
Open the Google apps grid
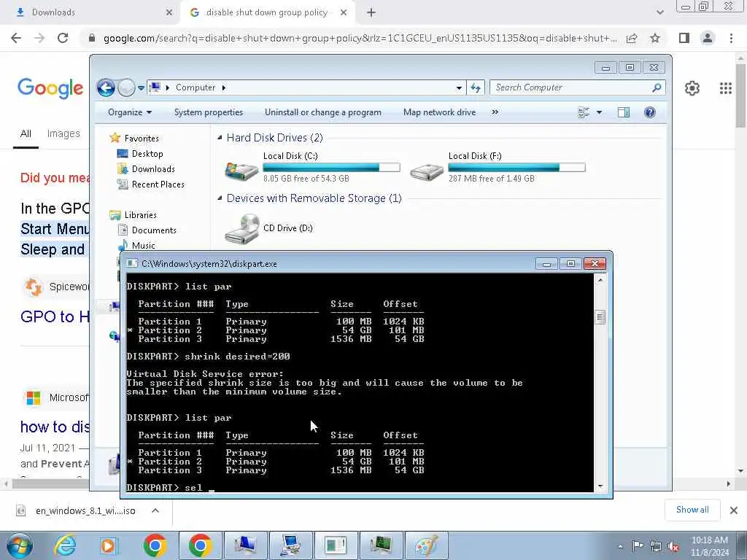click(726, 88)
